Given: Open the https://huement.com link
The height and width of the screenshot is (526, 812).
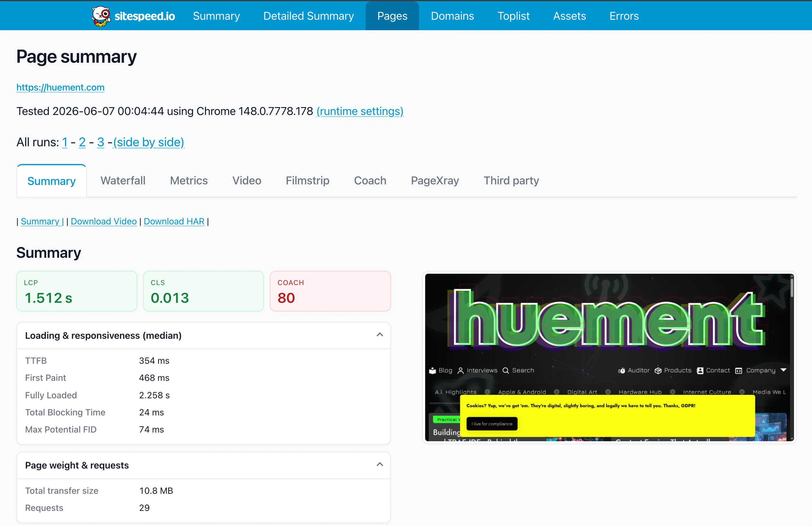Looking at the screenshot, I should point(60,87).
